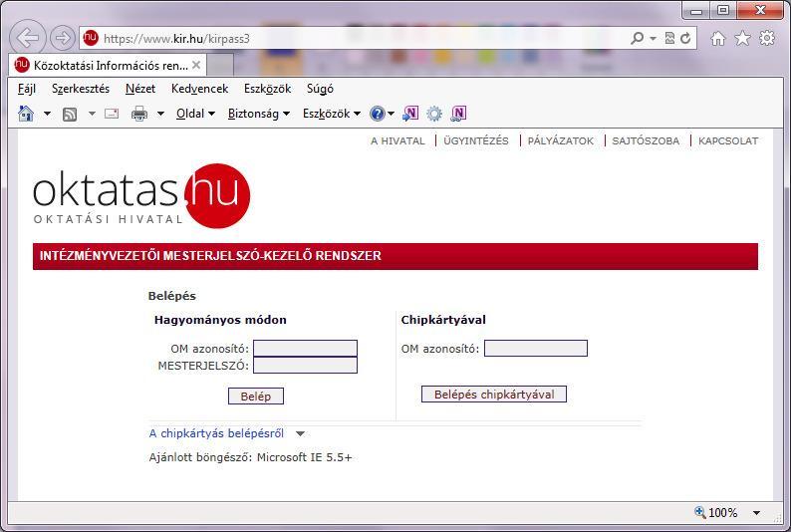Open the browser Home icon at top right
Screen dimensions: 791x532
[x=718, y=38]
